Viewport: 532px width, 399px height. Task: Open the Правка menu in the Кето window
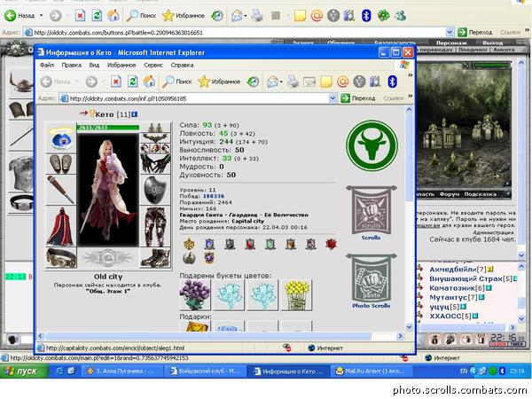pyautogui.click(x=71, y=65)
